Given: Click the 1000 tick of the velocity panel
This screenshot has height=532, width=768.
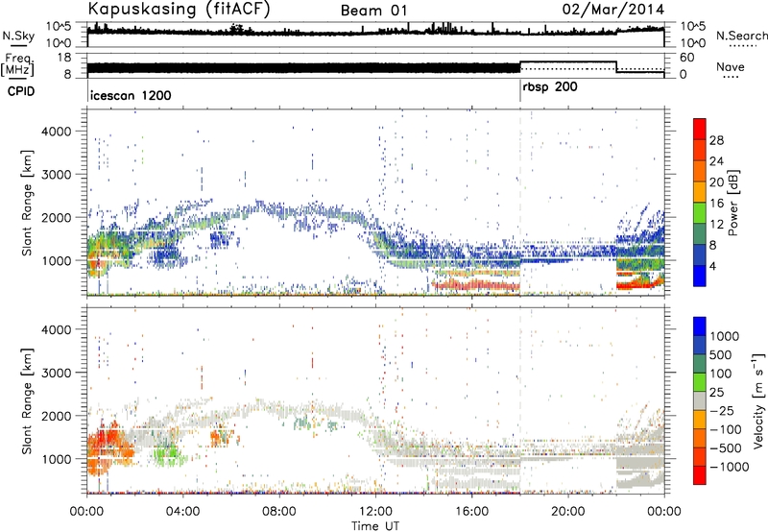Looking at the screenshot, I should [x=56, y=459].
